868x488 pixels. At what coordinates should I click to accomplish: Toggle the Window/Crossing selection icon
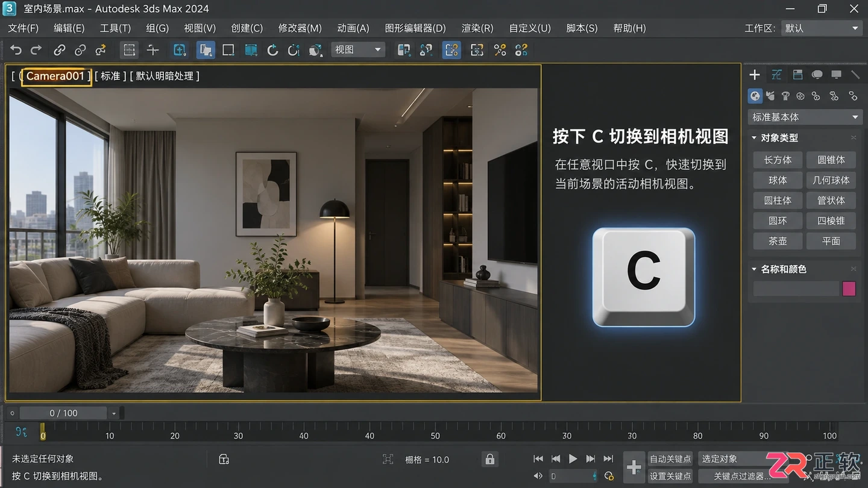click(251, 50)
